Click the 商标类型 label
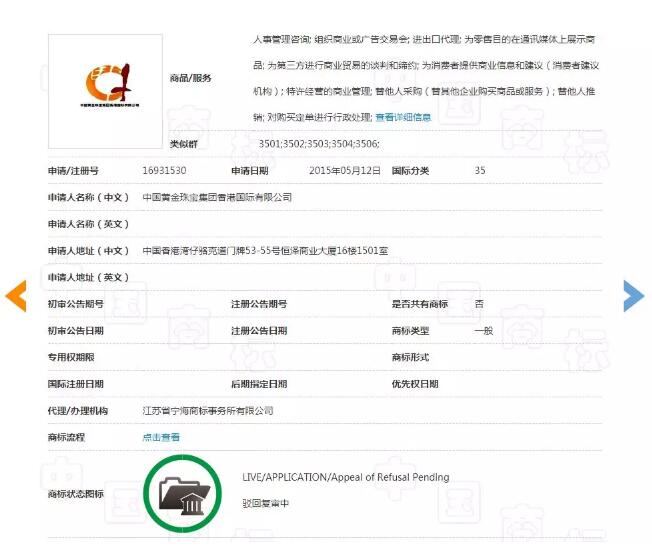Image resolution: width=652 pixels, height=547 pixels. click(x=410, y=331)
